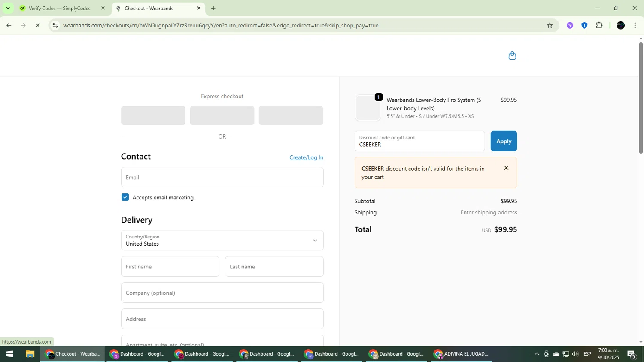This screenshot has height=362, width=644.
Task: Click the first express checkout button
Action: click(153, 115)
